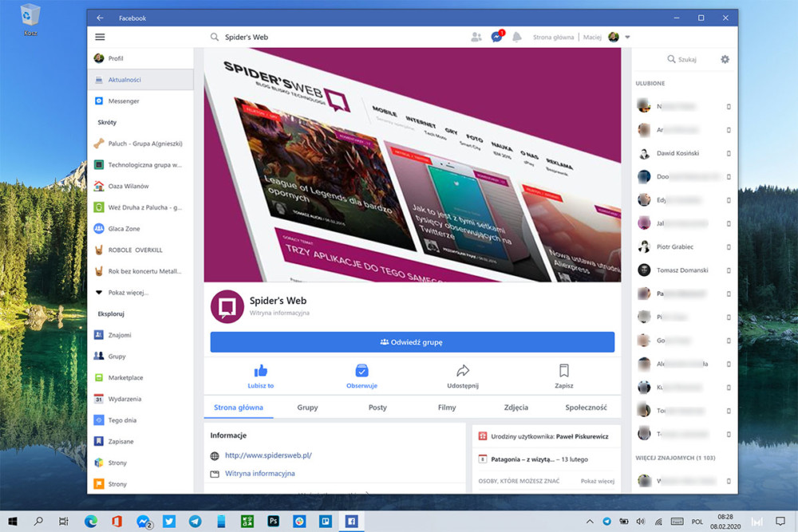The image size is (798, 532).
Task: Switch to Grupy page tab
Action: [307, 408]
